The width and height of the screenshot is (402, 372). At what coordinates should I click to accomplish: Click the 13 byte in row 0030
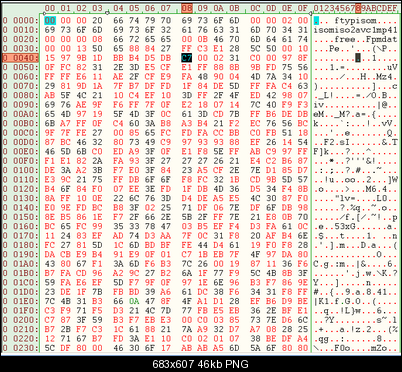pos(81,49)
